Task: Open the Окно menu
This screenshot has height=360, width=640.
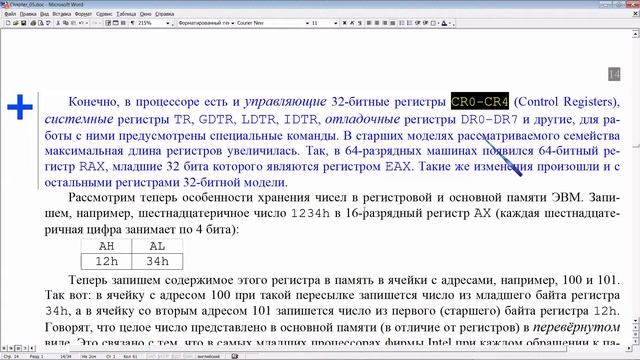Action: [145, 14]
